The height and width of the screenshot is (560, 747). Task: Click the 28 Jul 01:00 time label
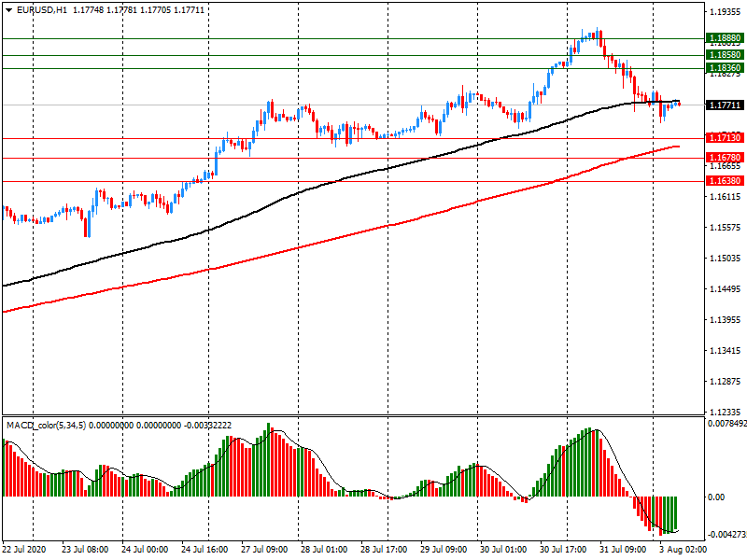point(324,550)
